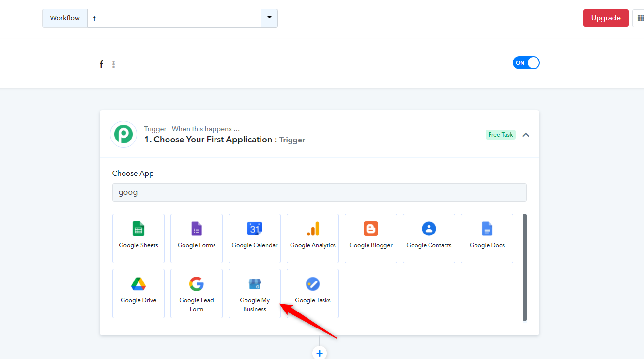
Task: Collapse the trigger step with the chevron
Action: pyautogui.click(x=526, y=135)
